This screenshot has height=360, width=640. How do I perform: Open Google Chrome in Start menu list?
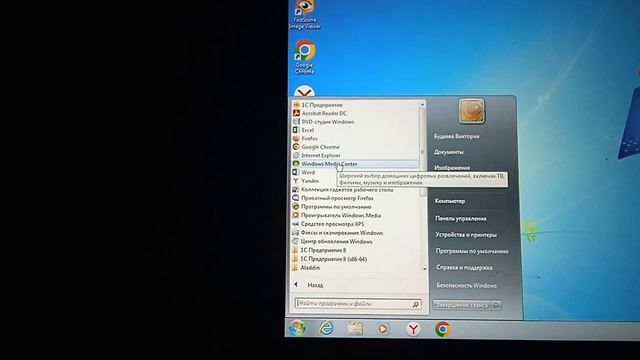coord(316,147)
